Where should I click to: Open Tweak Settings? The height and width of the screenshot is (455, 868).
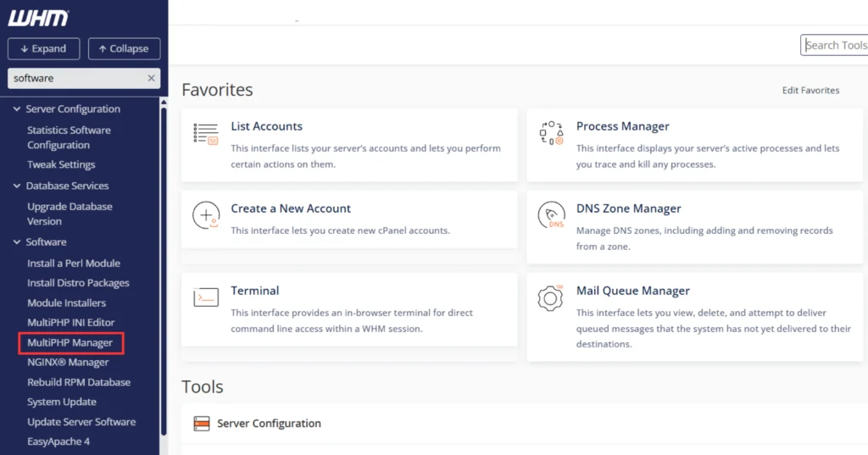click(61, 164)
